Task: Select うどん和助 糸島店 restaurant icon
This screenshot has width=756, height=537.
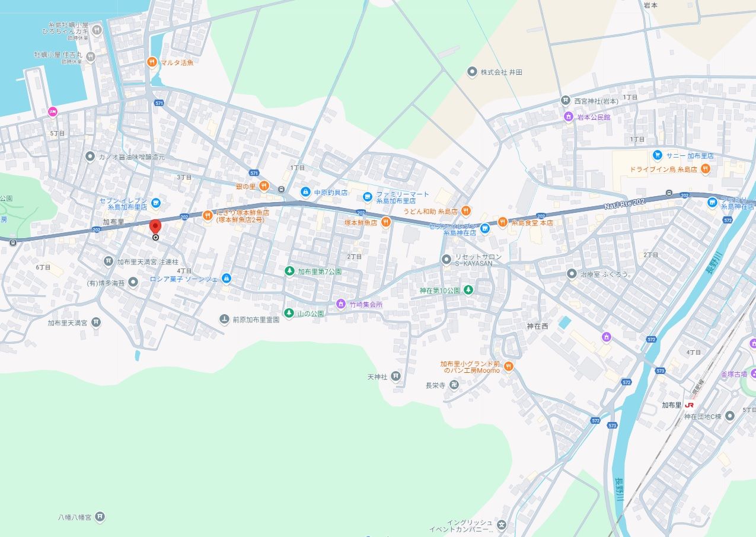Action: tap(467, 210)
